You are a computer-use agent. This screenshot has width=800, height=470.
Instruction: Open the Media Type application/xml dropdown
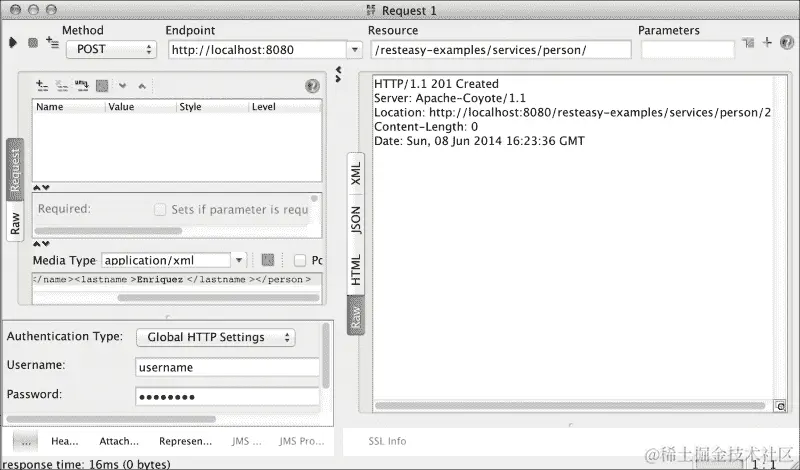239,260
